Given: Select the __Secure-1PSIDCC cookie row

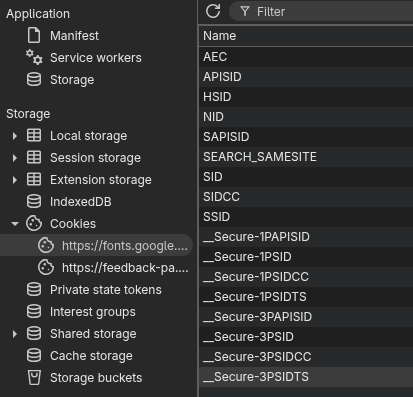Looking at the screenshot, I should click(x=306, y=277).
